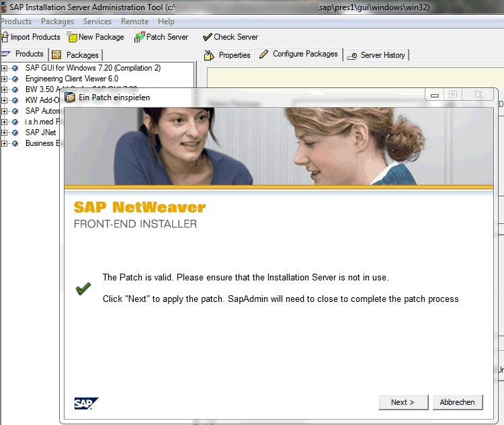Expand the SAP Autom tree node

(4, 112)
